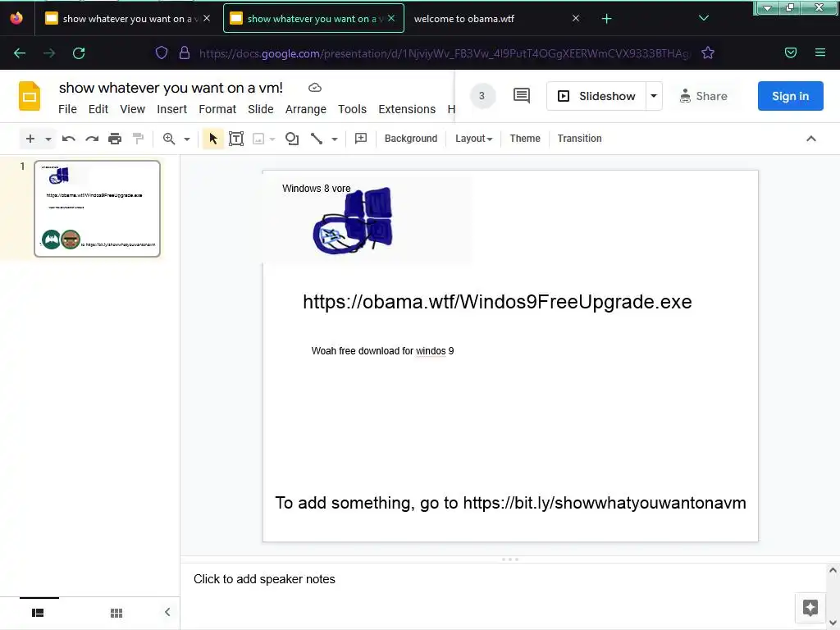Expand the Slideshow options dropdown arrow
This screenshot has height=630, width=840.
tap(654, 96)
